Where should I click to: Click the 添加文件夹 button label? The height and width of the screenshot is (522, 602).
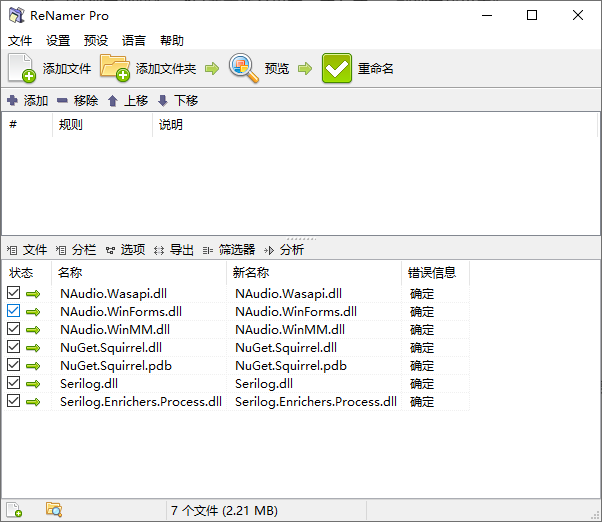tap(166, 69)
